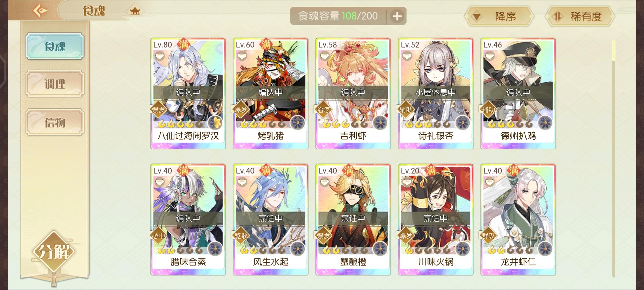The width and height of the screenshot is (644, 290).
Task: Tap the 分解 button
Action: tap(54, 252)
